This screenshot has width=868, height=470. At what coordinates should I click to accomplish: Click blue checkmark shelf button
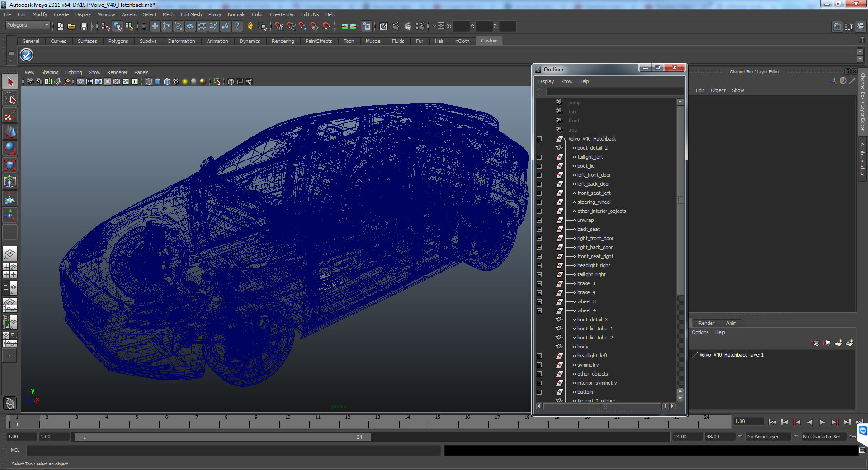coord(27,55)
